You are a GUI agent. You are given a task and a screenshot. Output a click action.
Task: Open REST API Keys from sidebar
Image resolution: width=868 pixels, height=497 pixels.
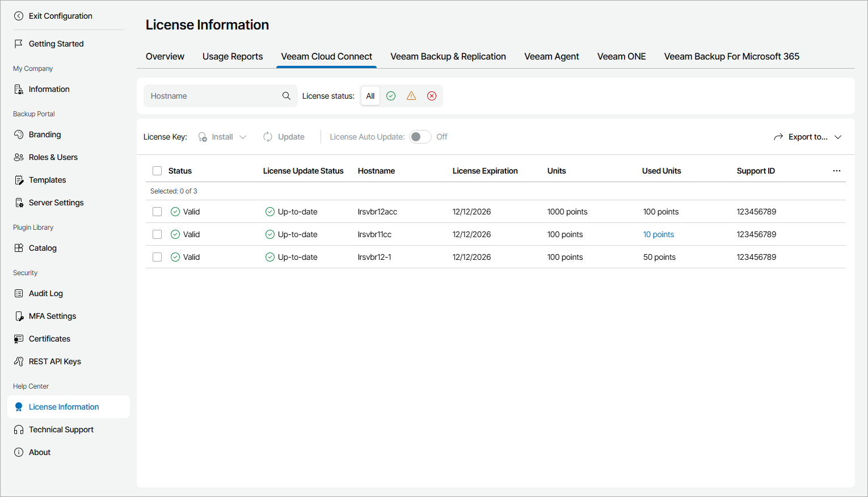[54, 361]
